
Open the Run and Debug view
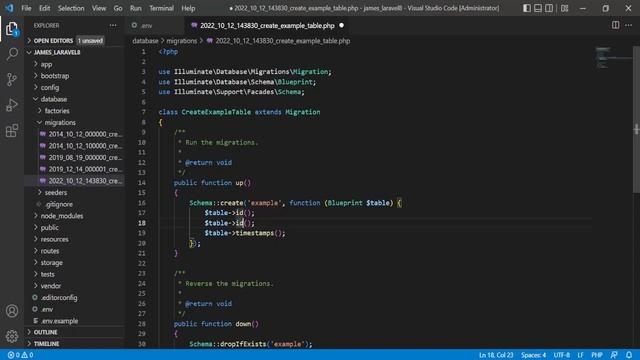12,105
